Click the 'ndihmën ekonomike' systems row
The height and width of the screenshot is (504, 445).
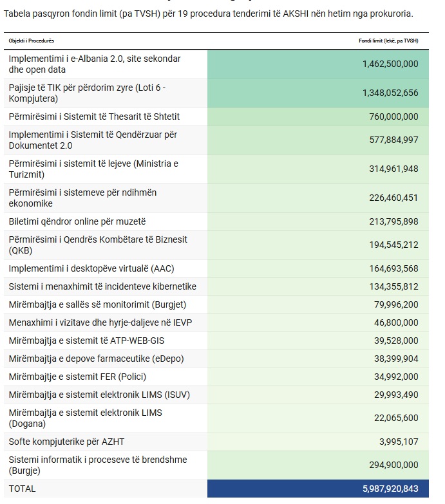tap(216, 198)
